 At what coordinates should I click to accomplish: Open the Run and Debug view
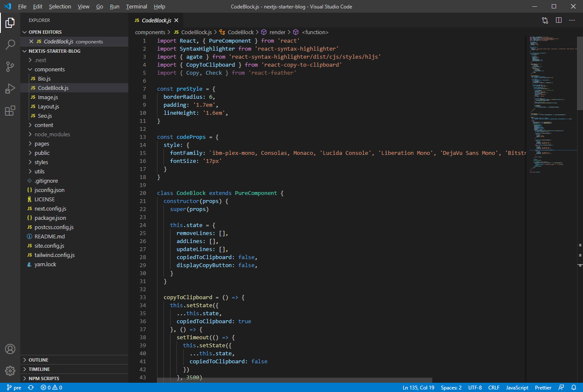click(x=10, y=89)
